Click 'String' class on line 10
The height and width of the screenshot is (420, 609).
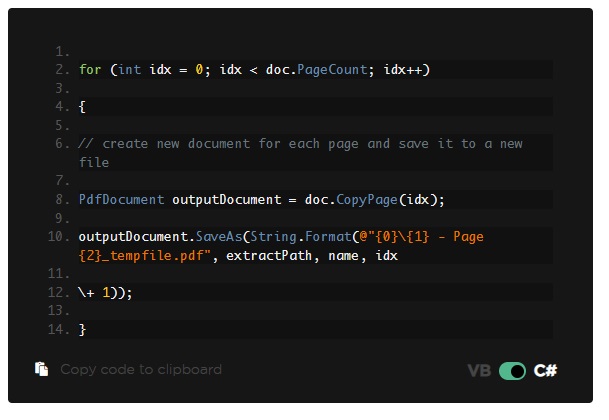point(273,237)
